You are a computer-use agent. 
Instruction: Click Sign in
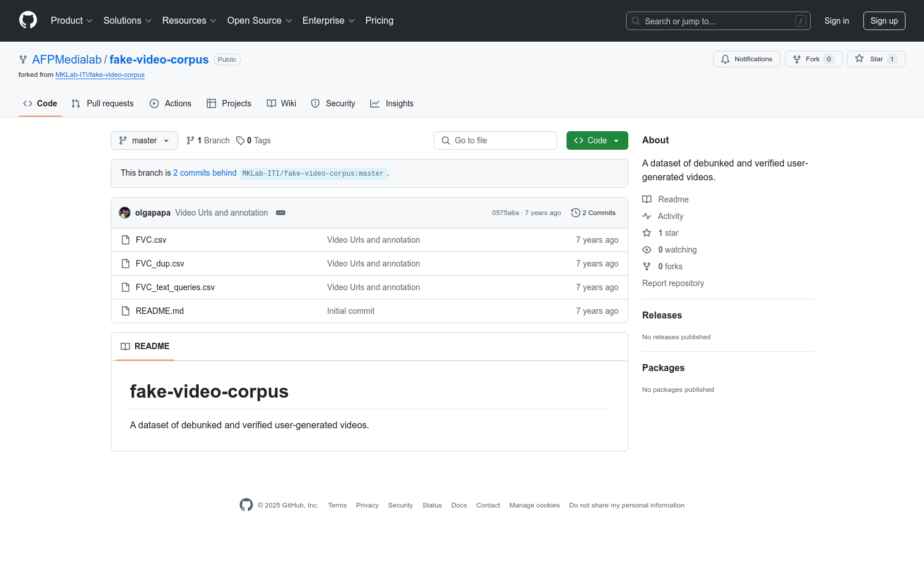(x=837, y=21)
